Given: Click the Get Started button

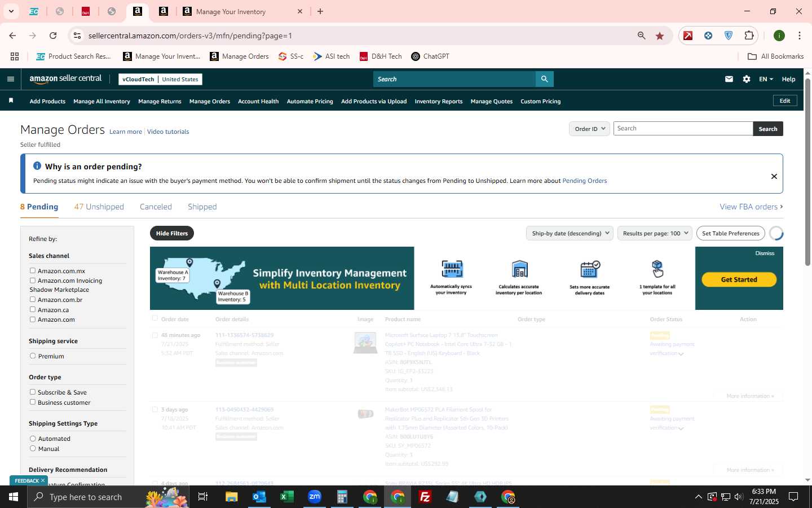Looking at the screenshot, I should tap(739, 279).
